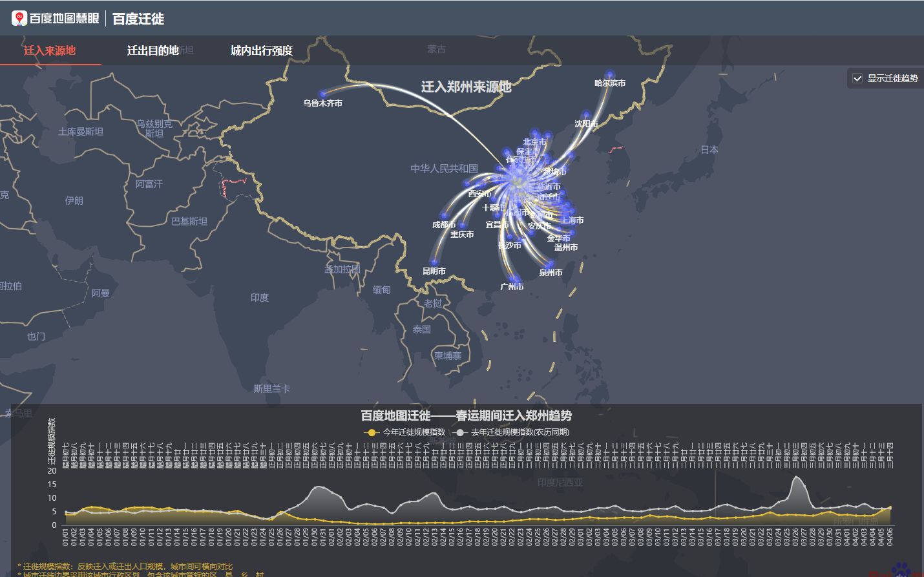This screenshot has width=924, height=577.
Task: Click the 沈阳市 city marker
Action: click(586, 115)
